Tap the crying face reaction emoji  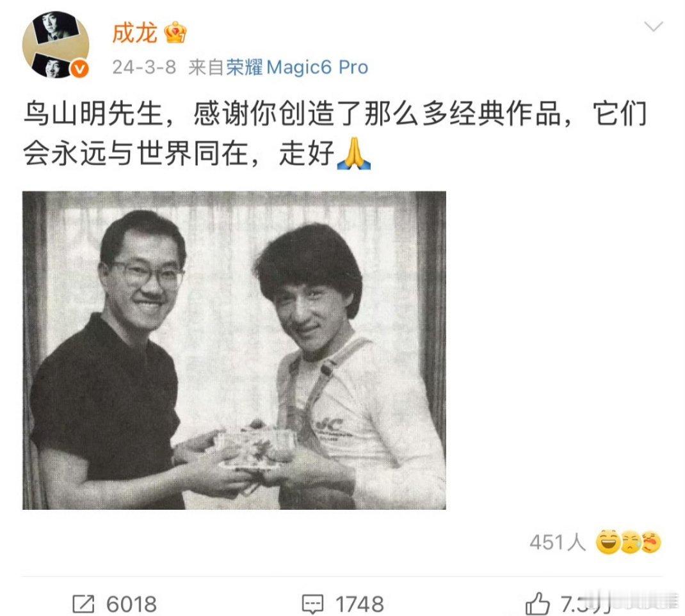(630, 542)
